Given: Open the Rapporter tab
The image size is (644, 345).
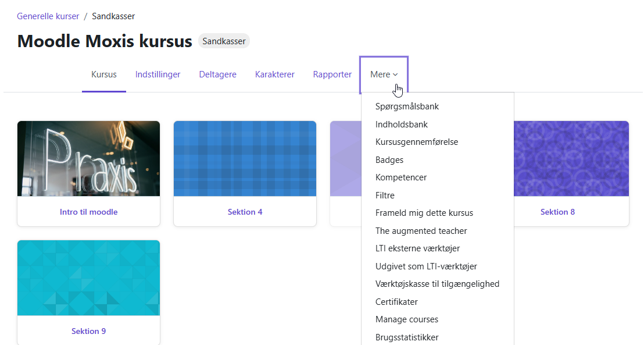Looking at the screenshot, I should 332,74.
